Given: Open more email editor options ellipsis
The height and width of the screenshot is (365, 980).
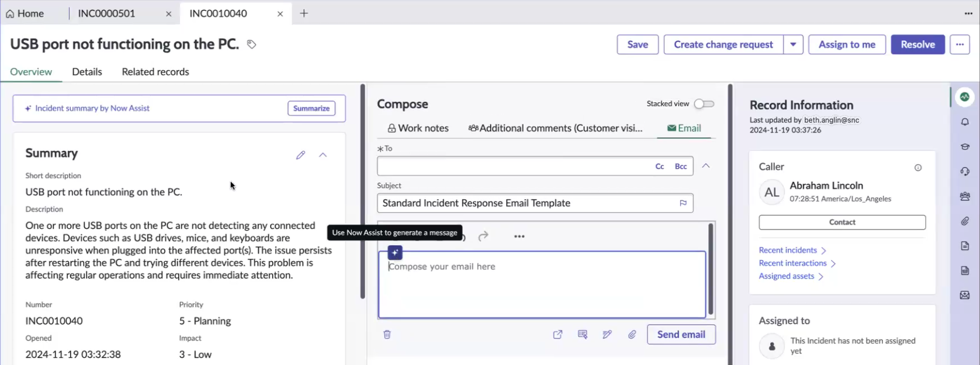Looking at the screenshot, I should click(519, 237).
